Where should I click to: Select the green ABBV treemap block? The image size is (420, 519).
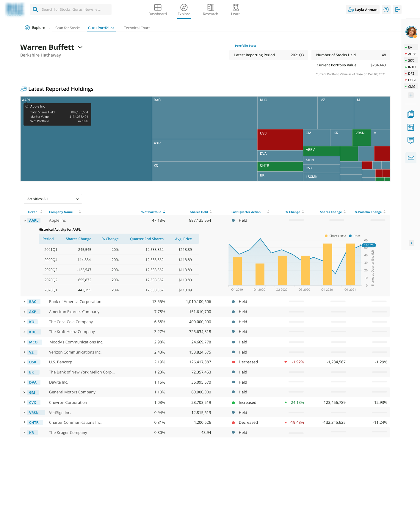[322, 151]
